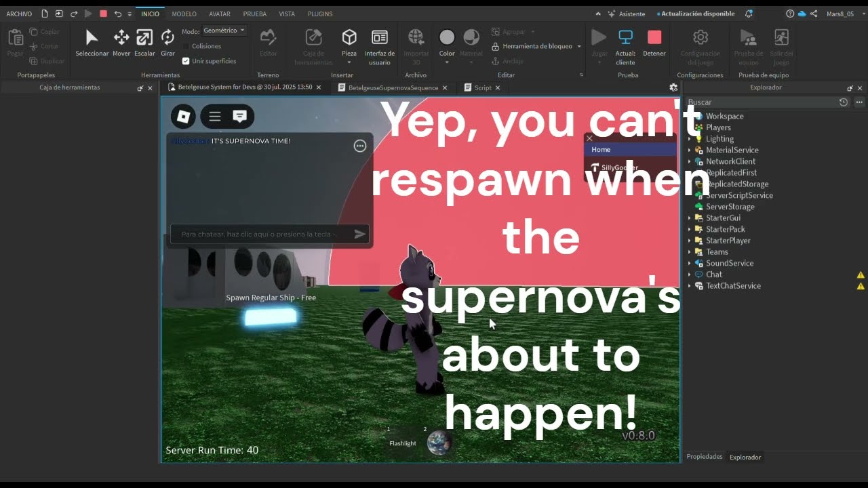Expand the Lighting tree node
Viewport: 868px width, 488px height.
pyautogui.click(x=690, y=139)
